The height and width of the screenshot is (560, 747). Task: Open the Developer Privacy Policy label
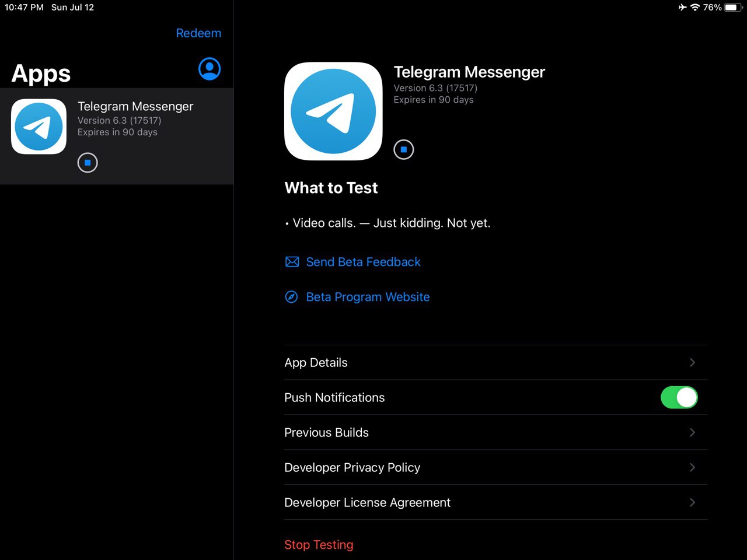click(352, 467)
